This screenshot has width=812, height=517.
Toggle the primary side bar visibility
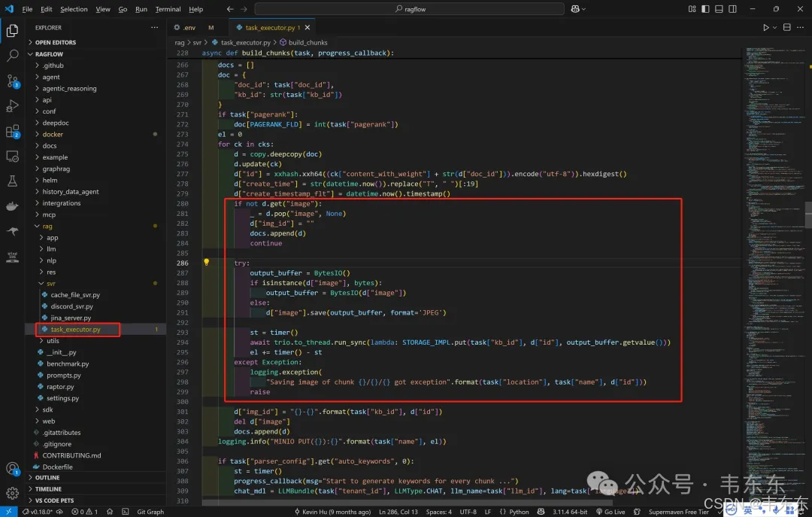[705, 9]
